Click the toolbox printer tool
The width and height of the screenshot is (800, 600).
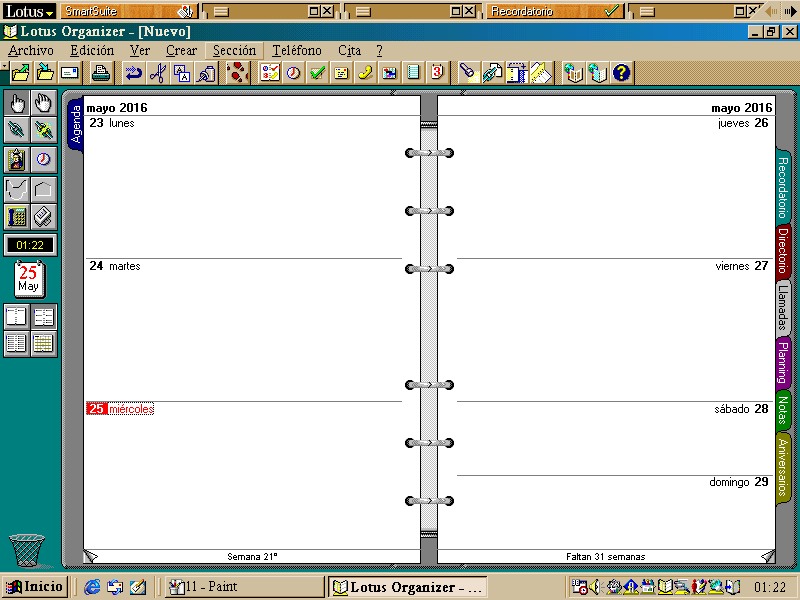click(x=43, y=217)
